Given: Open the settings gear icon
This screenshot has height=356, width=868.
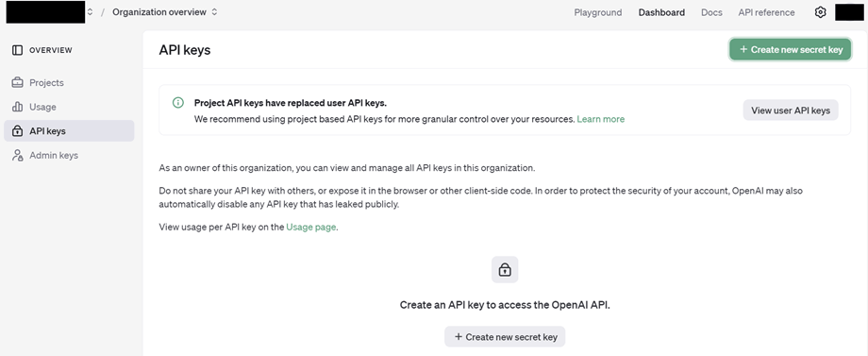Looking at the screenshot, I should pyautogui.click(x=821, y=12).
